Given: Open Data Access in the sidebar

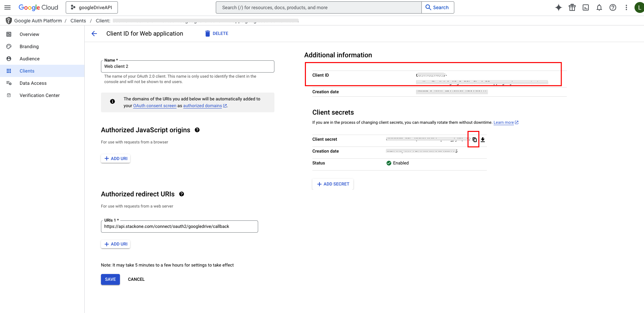Looking at the screenshot, I should point(42,83).
